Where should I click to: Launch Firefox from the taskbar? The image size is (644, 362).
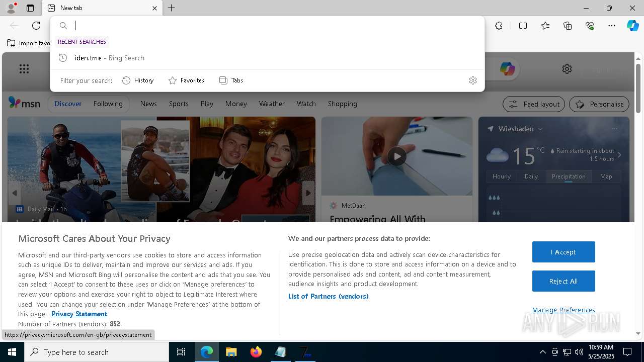point(256,352)
